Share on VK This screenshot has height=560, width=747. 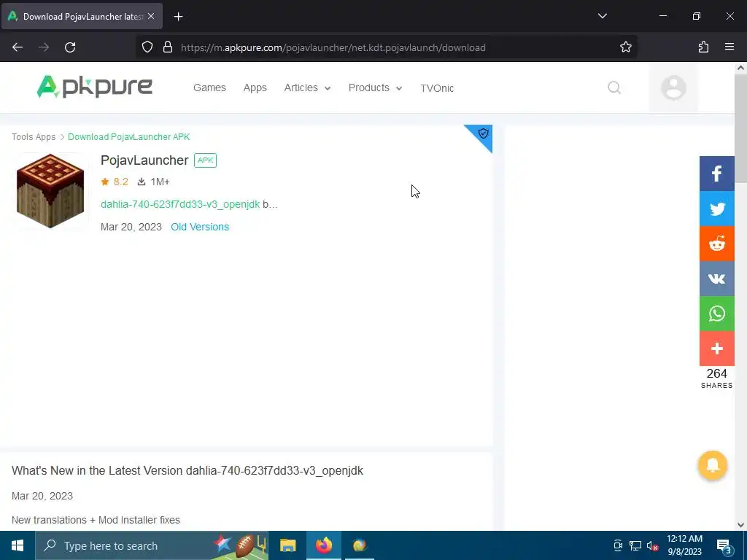716,279
